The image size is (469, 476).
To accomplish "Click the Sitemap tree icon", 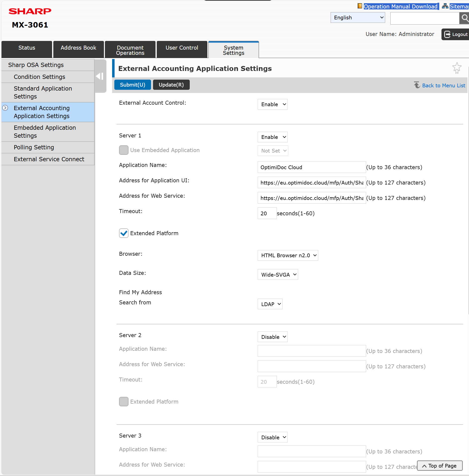I will click(445, 6).
